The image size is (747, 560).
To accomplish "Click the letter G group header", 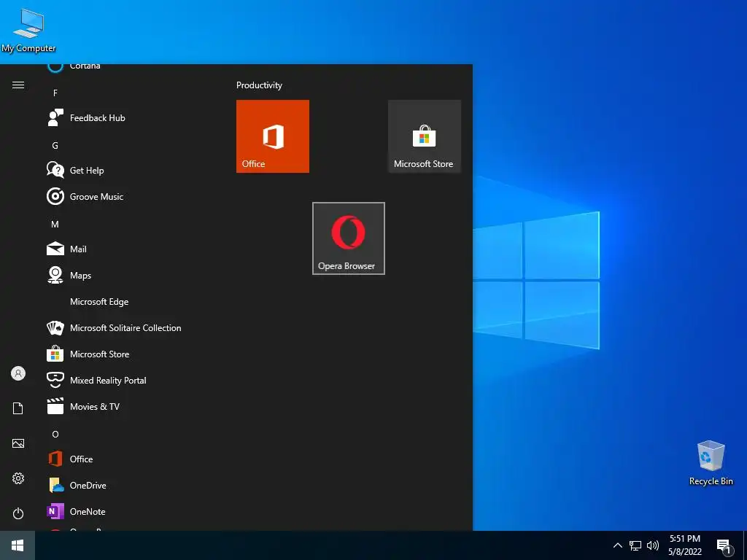I will coord(55,146).
